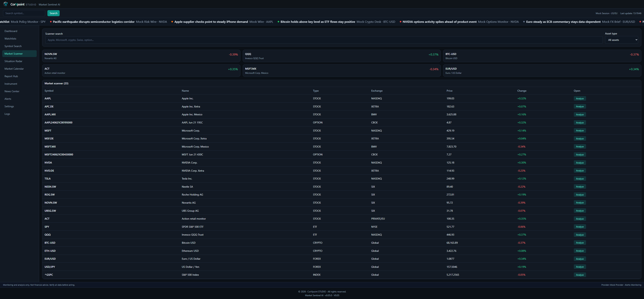Open Market Calendar page
Image resolution: width=644 pixels, height=299 pixels.
pos(20,69)
